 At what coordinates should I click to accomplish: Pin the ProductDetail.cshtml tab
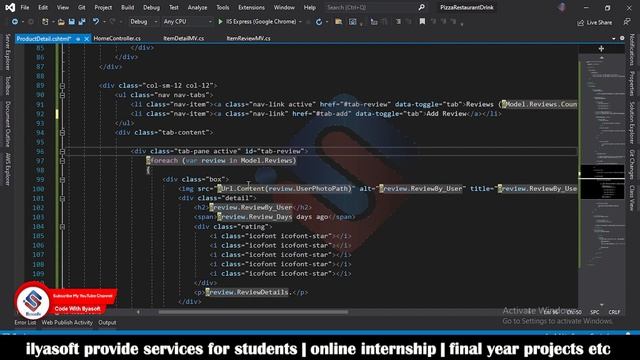[78, 39]
